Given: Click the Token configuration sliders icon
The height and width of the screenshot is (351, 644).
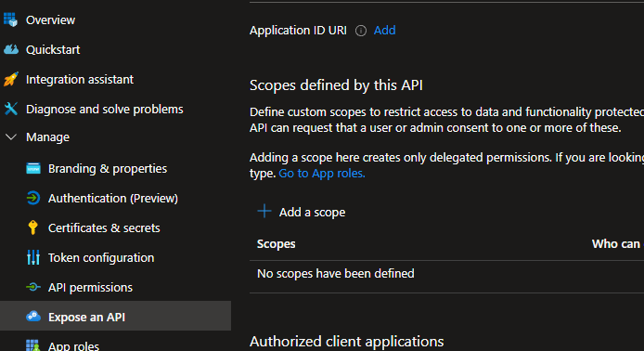Looking at the screenshot, I should pos(33,257).
